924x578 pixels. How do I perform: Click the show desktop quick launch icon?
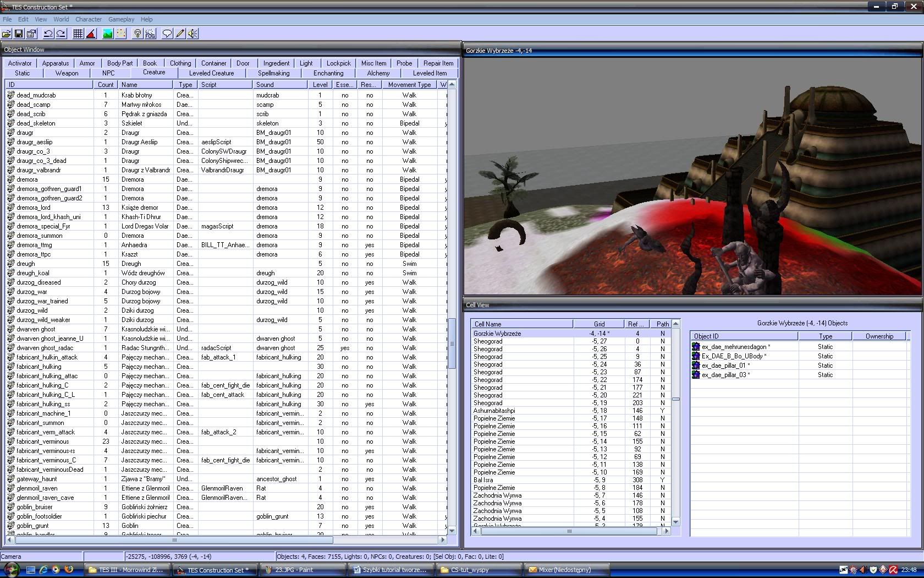point(31,570)
